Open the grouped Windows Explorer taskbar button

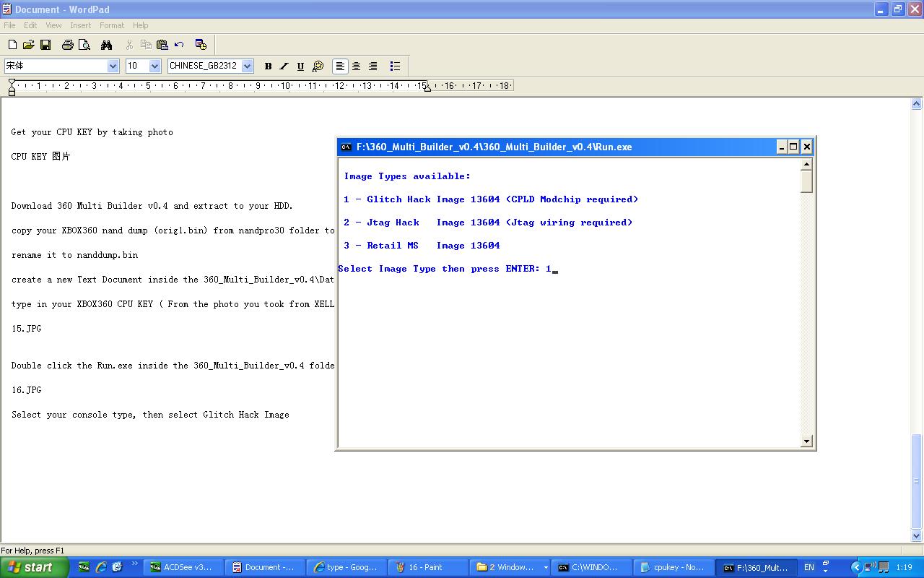[508, 567]
